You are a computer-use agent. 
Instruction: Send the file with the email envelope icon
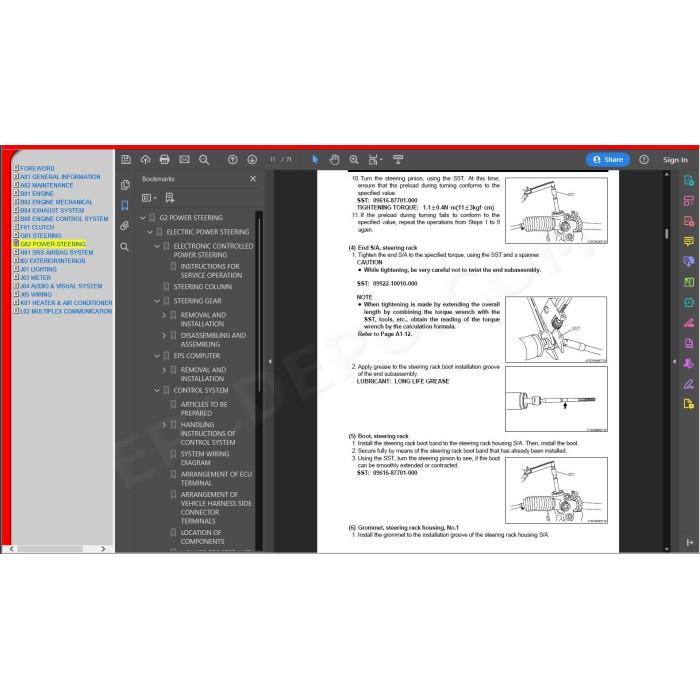(184, 159)
